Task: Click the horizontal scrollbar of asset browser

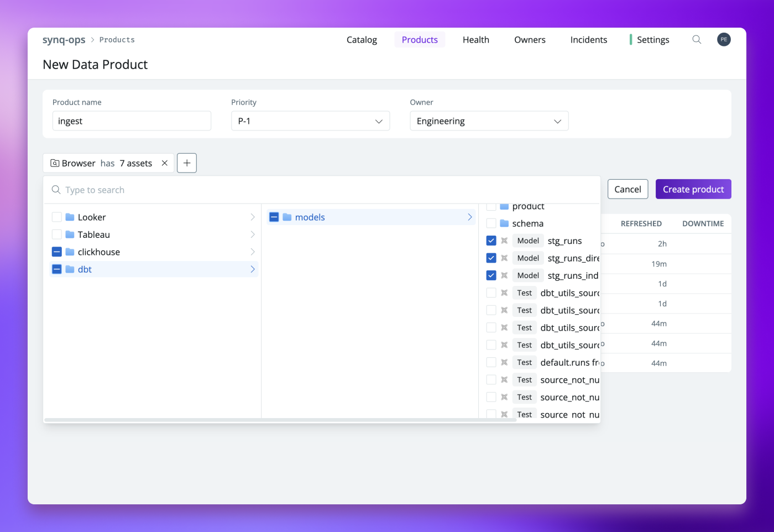Action: pos(281,420)
